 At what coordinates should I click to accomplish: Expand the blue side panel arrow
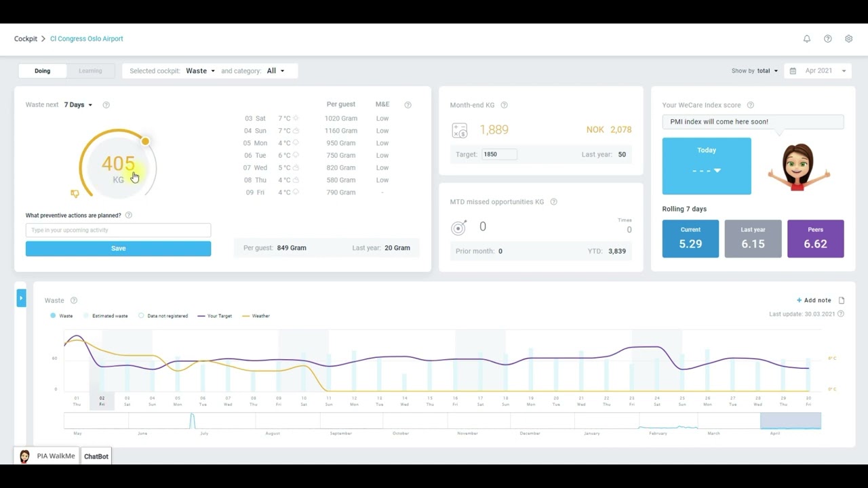21,298
